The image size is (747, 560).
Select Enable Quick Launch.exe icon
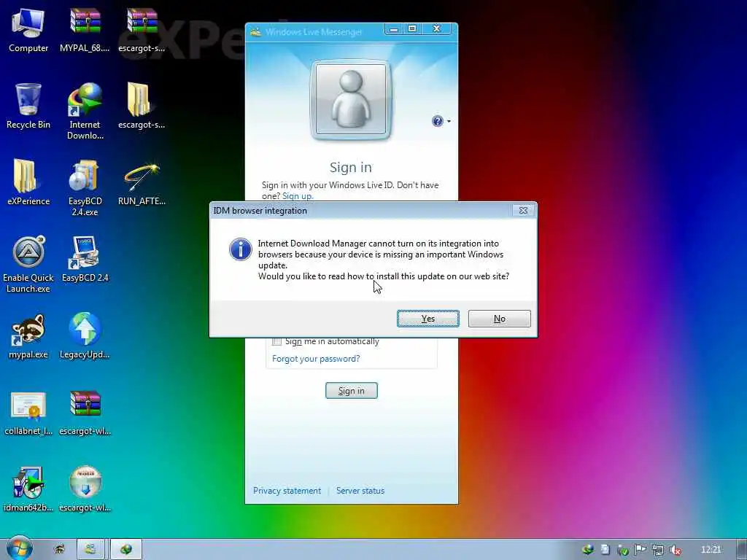(x=28, y=264)
